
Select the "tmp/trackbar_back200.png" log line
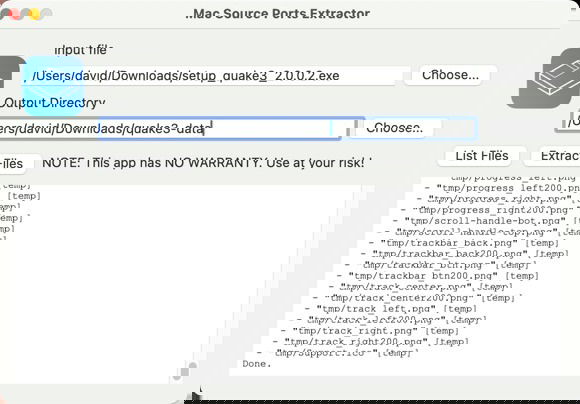[x=465, y=254]
